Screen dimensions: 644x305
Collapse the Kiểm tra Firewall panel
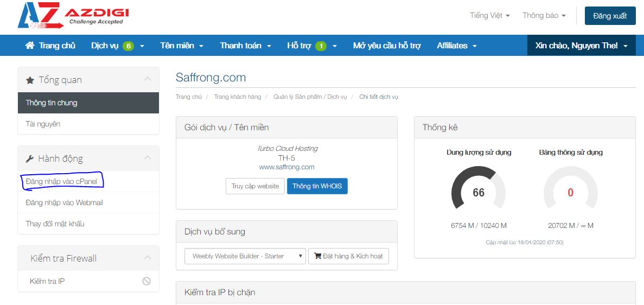(148, 258)
